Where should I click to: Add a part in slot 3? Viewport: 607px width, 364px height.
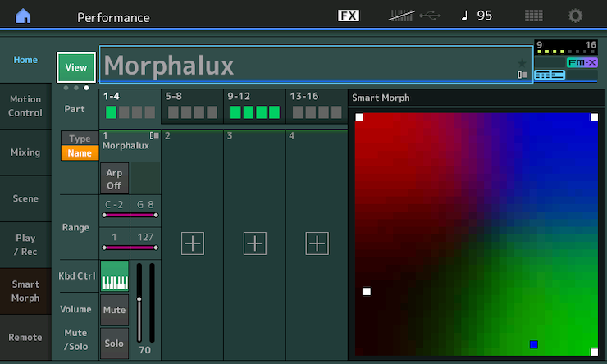coord(255,243)
